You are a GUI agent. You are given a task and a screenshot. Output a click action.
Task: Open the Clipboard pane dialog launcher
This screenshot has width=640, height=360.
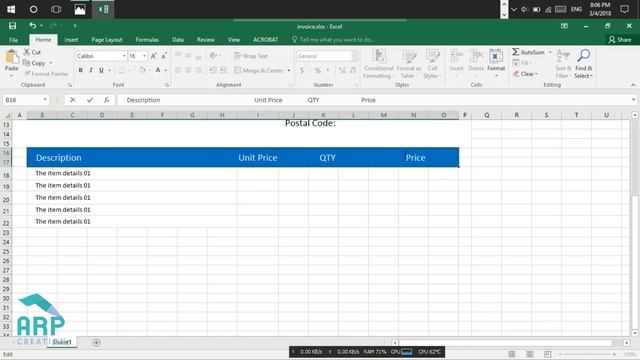(x=70, y=85)
